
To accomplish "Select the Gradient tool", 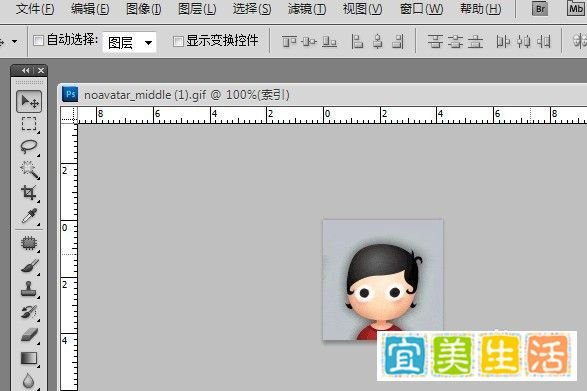I will click(29, 358).
